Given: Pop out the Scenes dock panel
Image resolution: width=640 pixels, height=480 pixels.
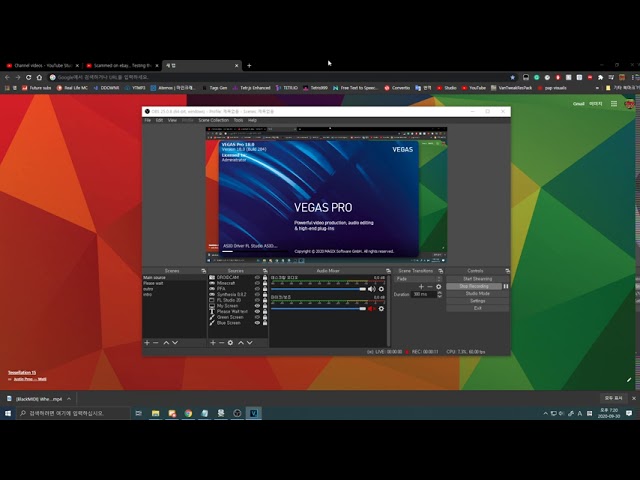Looking at the screenshot, I should coord(203,271).
